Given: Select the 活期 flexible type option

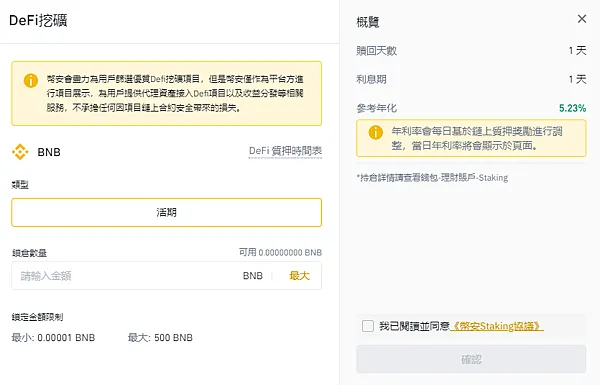Looking at the screenshot, I should [166, 212].
